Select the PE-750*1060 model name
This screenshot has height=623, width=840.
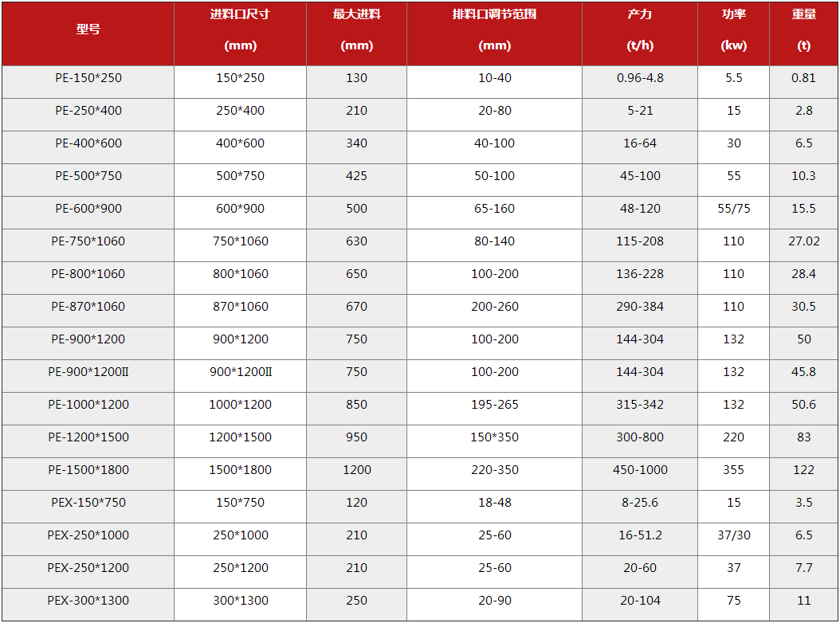pyautogui.click(x=88, y=241)
